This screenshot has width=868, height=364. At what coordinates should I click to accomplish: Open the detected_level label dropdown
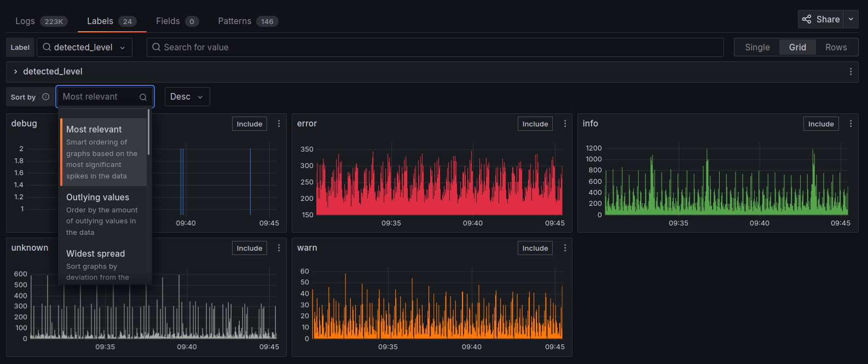[x=84, y=48]
